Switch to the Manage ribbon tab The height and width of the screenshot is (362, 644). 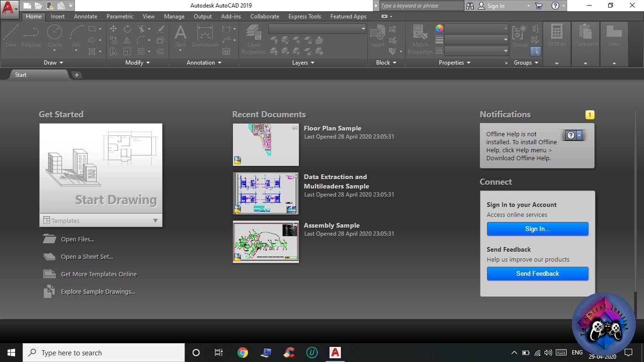(174, 16)
